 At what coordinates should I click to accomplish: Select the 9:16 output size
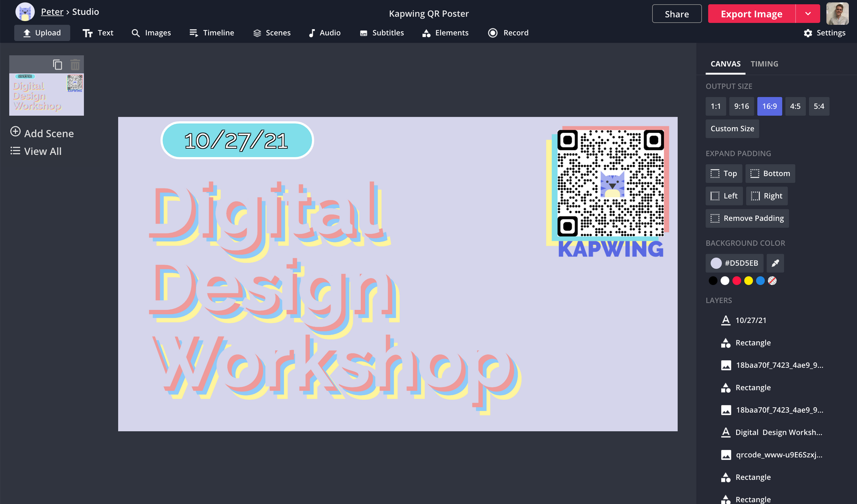(742, 106)
